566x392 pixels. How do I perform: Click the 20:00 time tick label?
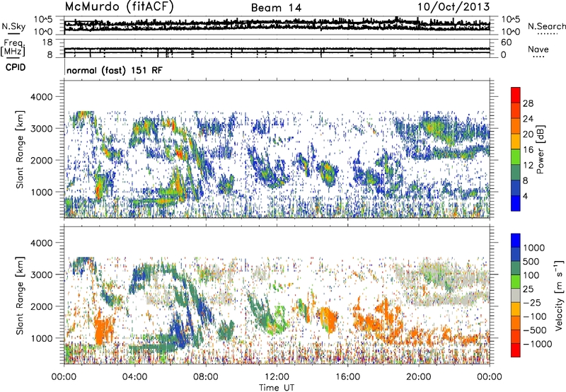coord(419,377)
